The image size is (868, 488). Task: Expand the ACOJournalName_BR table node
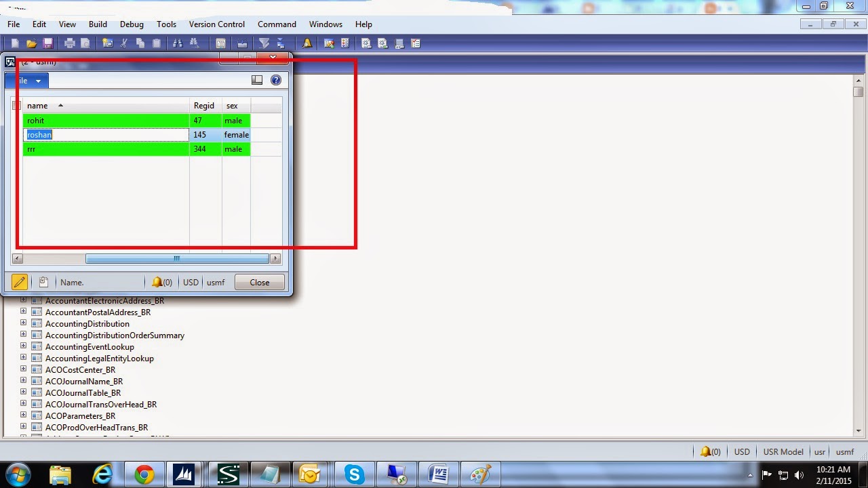[x=24, y=381]
